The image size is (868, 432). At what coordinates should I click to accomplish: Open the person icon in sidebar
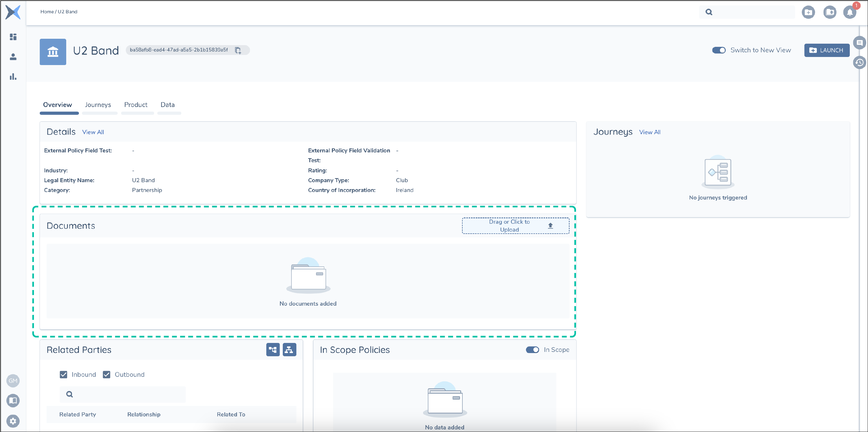(x=13, y=57)
